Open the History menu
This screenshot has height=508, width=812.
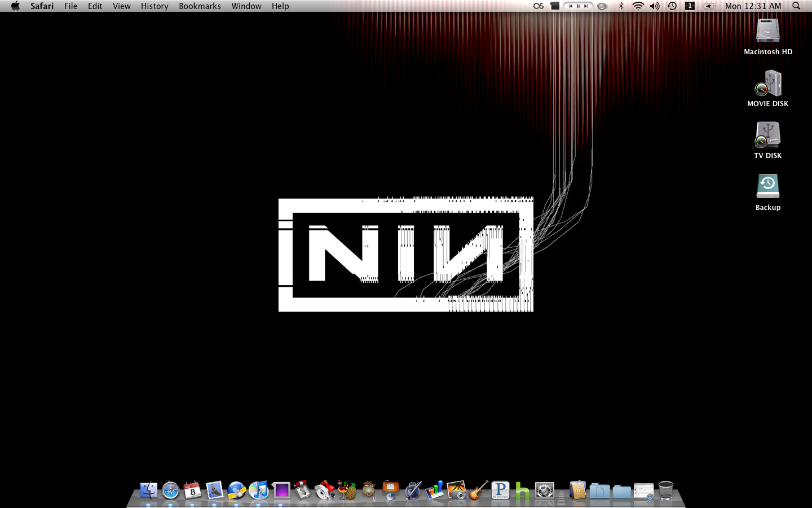(x=155, y=6)
